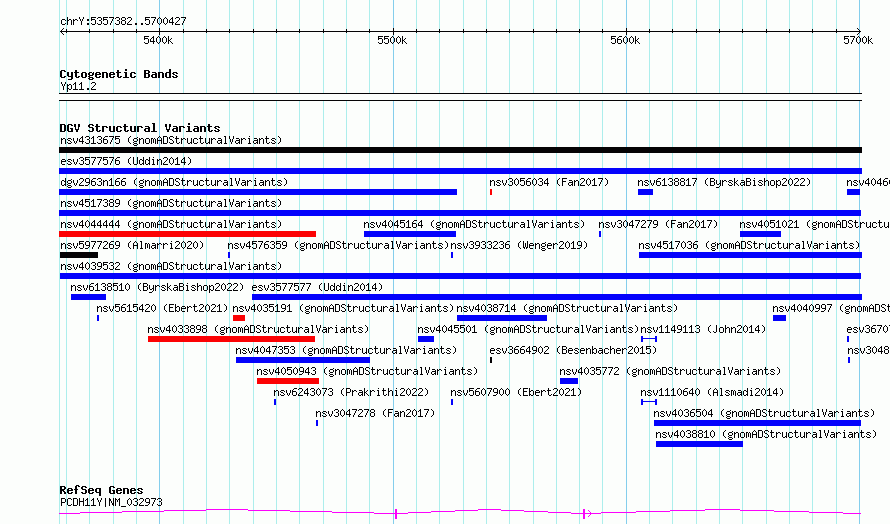Viewport: 890px width, 524px height.
Task: Open esv3577577 (Uddin2014) variant
Action: (x=317, y=287)
